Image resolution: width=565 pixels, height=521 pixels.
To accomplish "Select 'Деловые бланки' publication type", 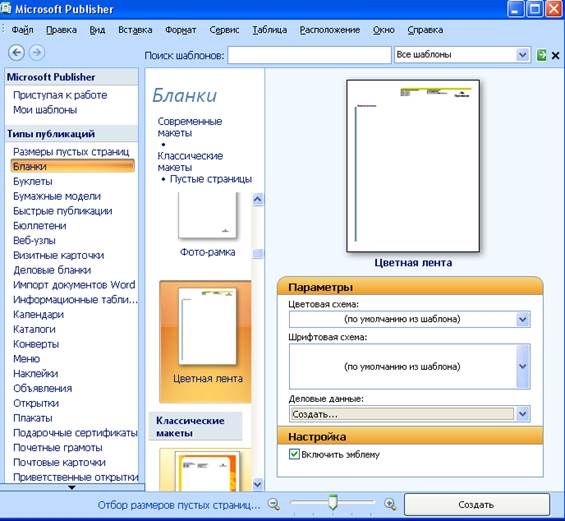I will (52, 270).
